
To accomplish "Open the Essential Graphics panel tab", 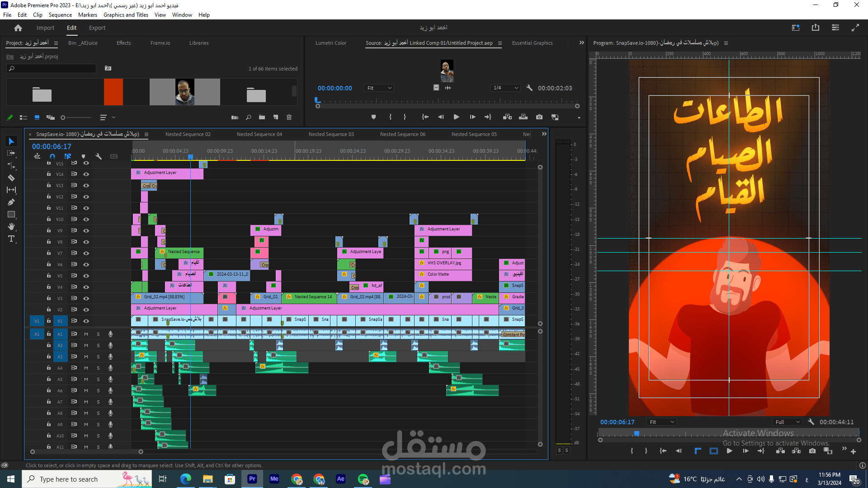I will click(x=532, y=43).
